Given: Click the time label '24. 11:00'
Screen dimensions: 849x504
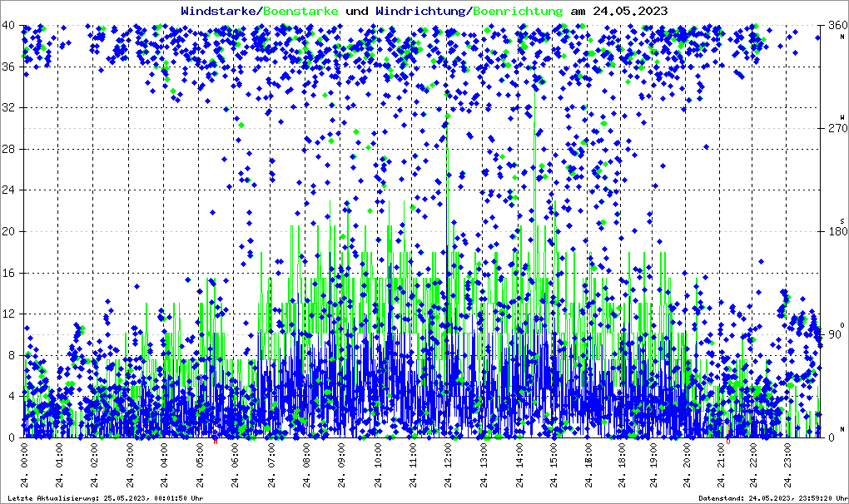Looking at the screenshot, I should (413, 465).
